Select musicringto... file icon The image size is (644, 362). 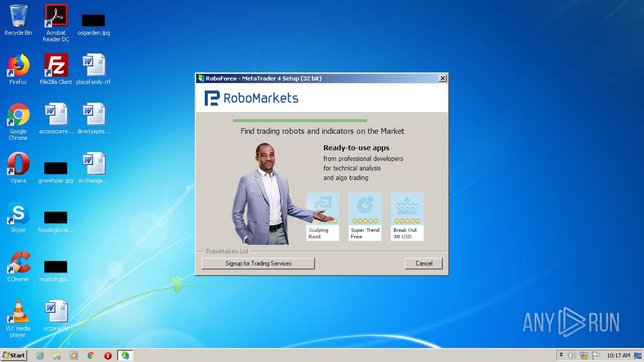pyautogui.click(x=56, y=271)
